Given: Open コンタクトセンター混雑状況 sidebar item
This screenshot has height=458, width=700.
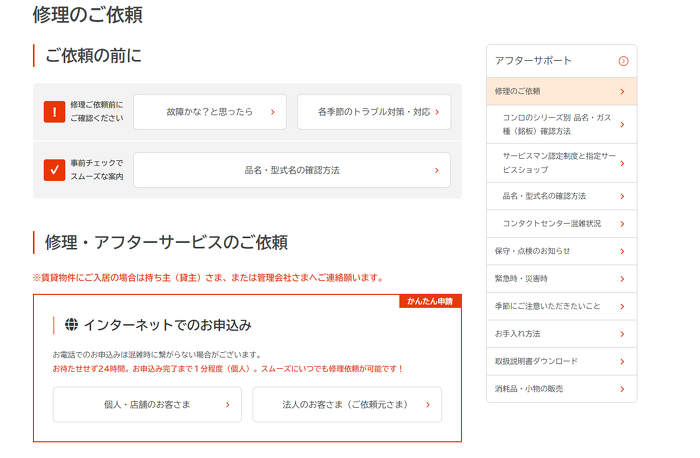Looking at the screenshot, I should [560, 224].
